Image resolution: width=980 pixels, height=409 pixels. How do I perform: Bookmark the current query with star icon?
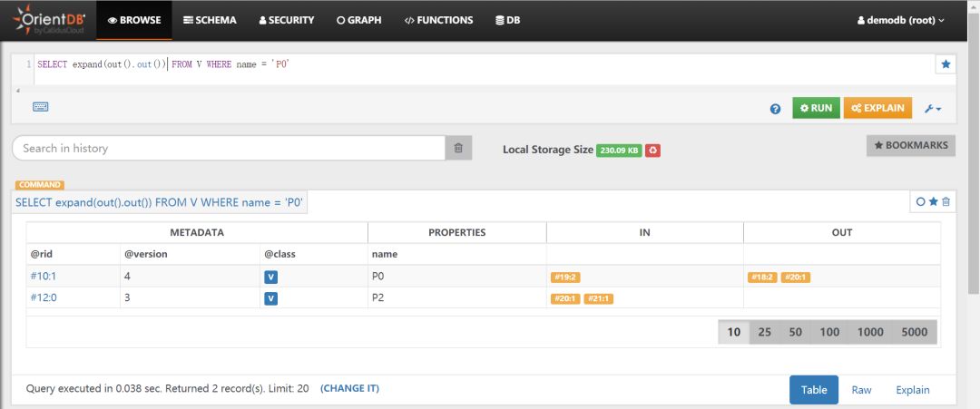[946, 64]
